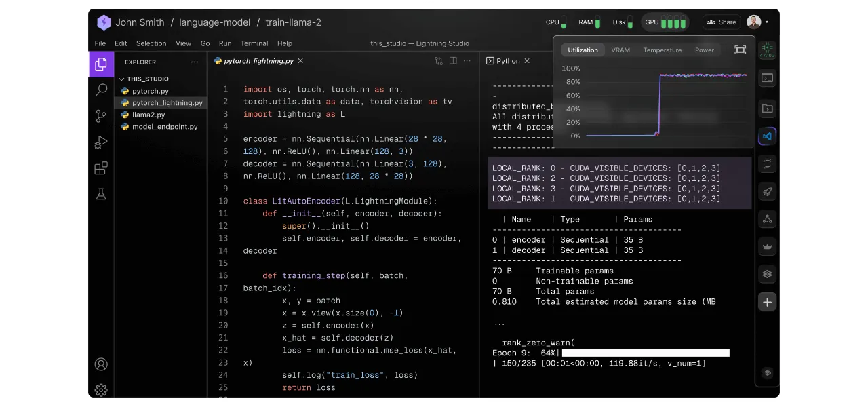Expand the GPU utilization chart to fullscreen
Screen dimensions: 868x407
coord(740,50)
